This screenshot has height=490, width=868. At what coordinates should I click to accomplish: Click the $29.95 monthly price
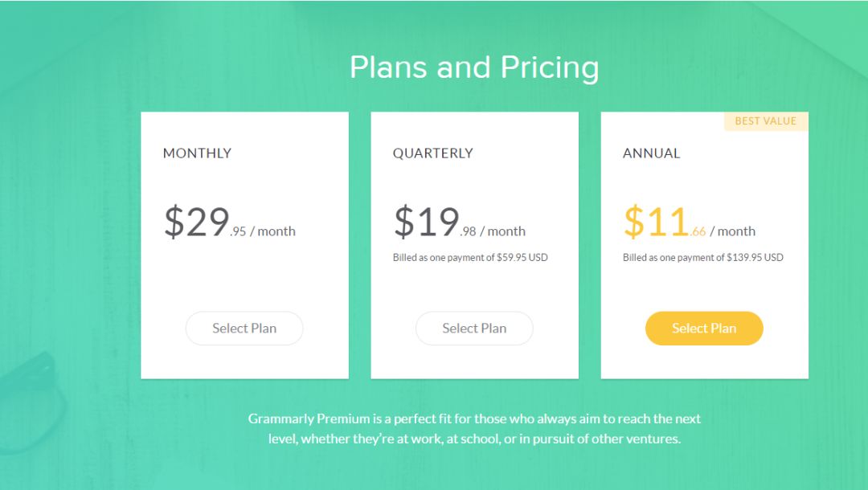[198, 223]
